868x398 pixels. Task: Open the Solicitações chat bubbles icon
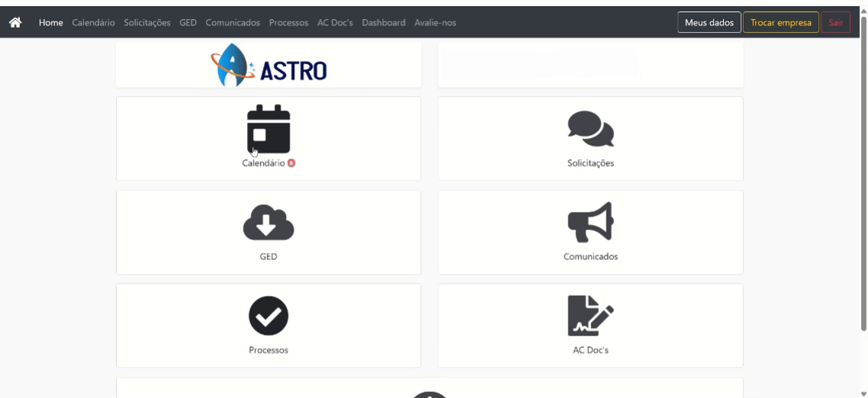pyautogui.click(x=590, y=129)
